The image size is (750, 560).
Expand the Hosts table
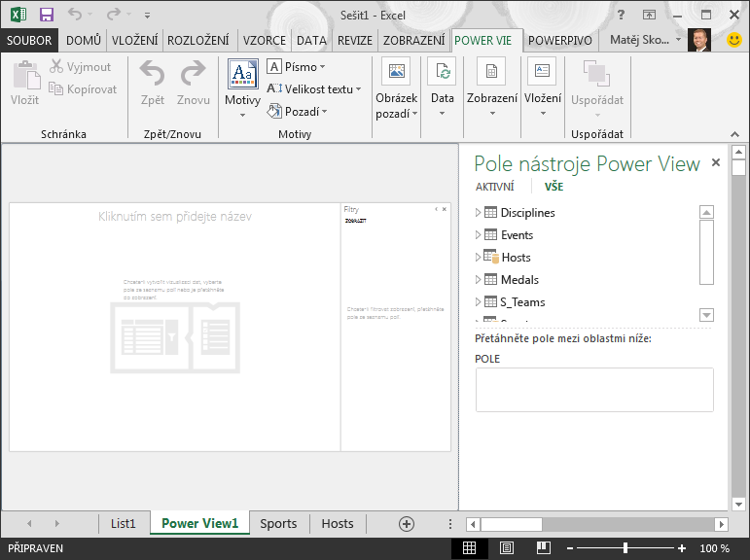(x=478, y=258)
